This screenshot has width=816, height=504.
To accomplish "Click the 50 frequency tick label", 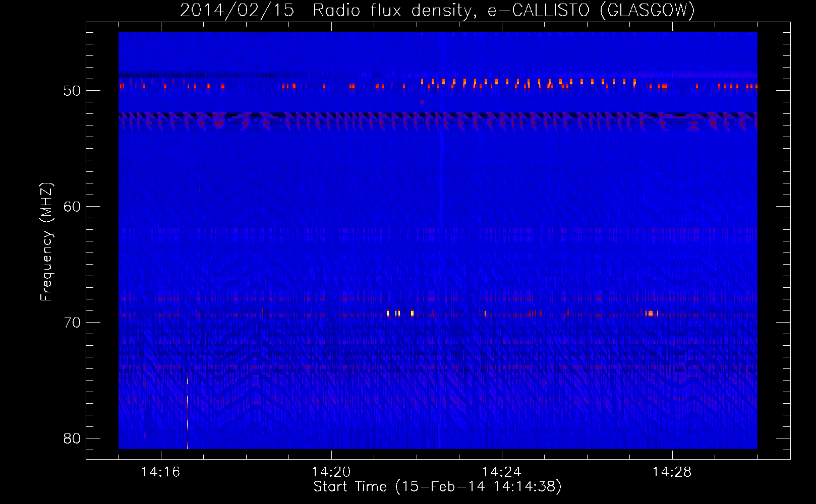I will point(72,91).
